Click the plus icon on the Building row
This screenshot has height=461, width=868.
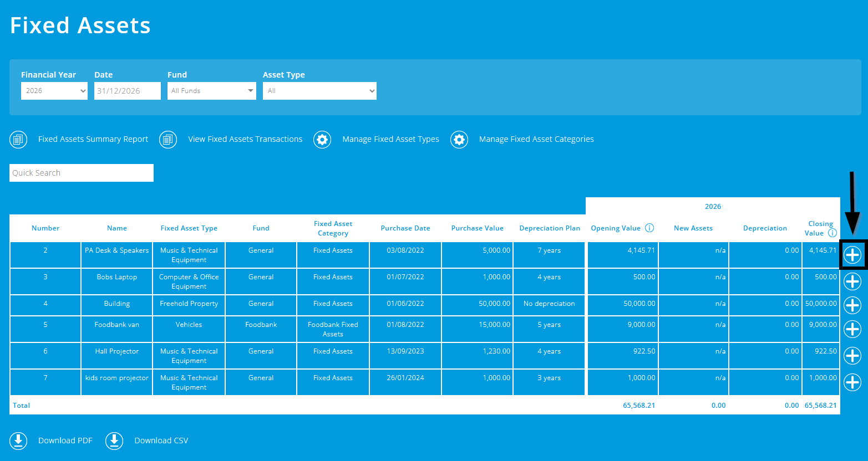852,305
